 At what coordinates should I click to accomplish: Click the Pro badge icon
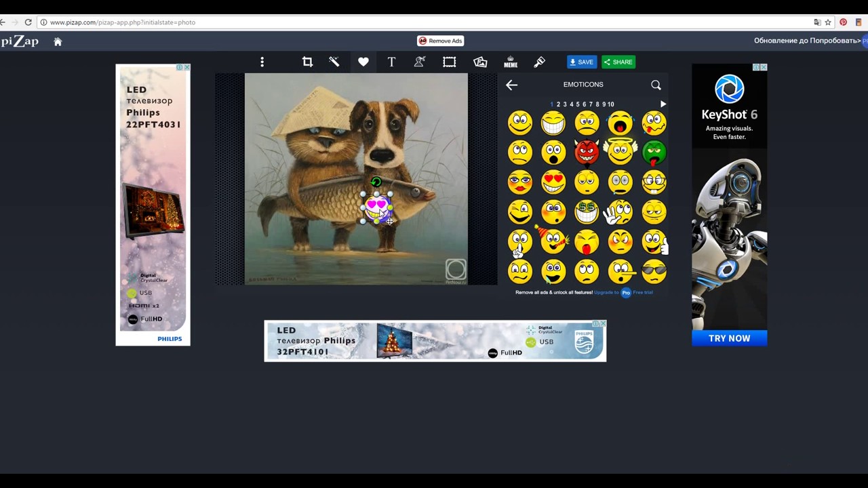(626, 293)
